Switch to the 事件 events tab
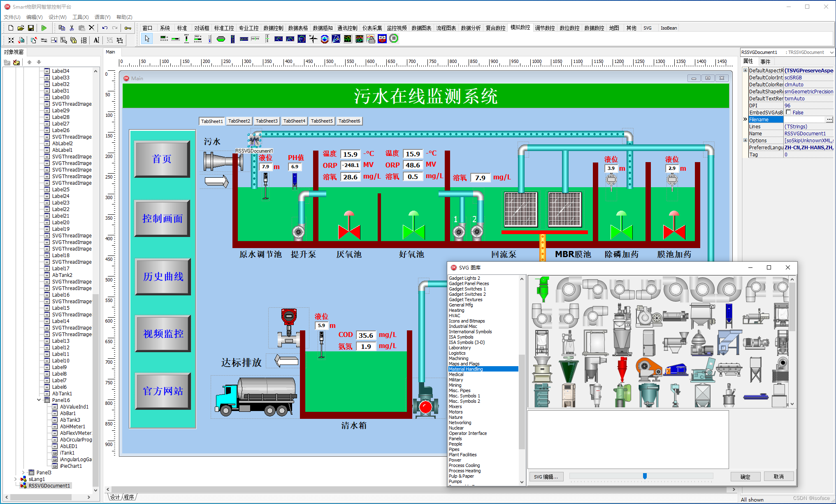The height and width of the screenshot is (504, 836). (x=766, y=61)
